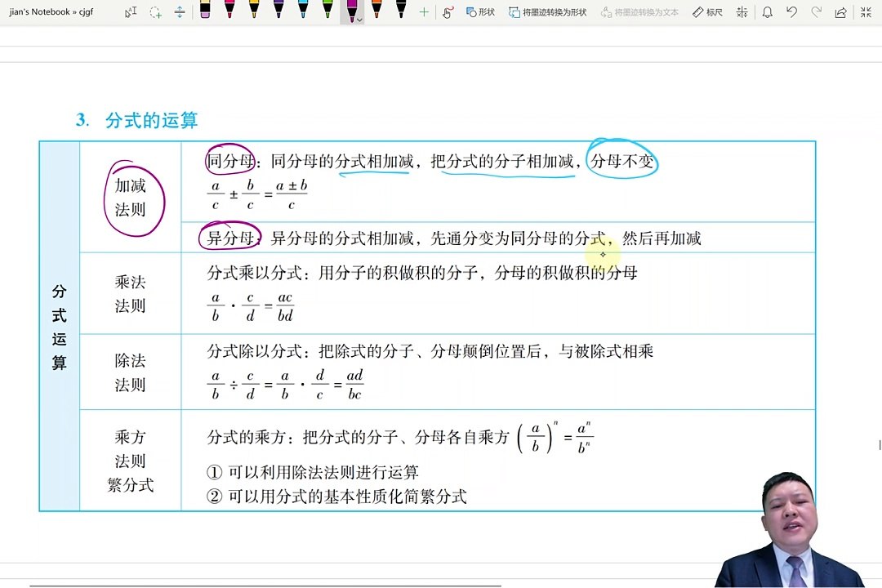
Task: Choose the light blue pen
Action: 303,9
